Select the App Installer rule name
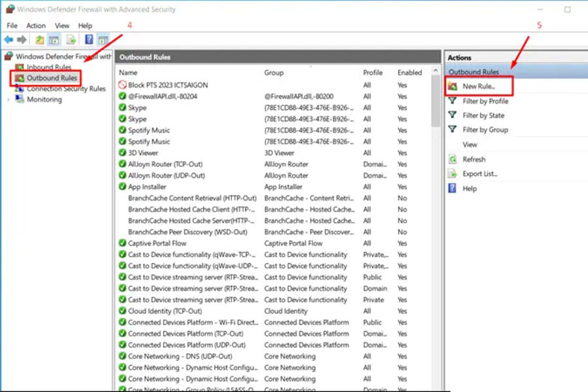The height and width of the screenshot is (392, 588). (147, 187)
